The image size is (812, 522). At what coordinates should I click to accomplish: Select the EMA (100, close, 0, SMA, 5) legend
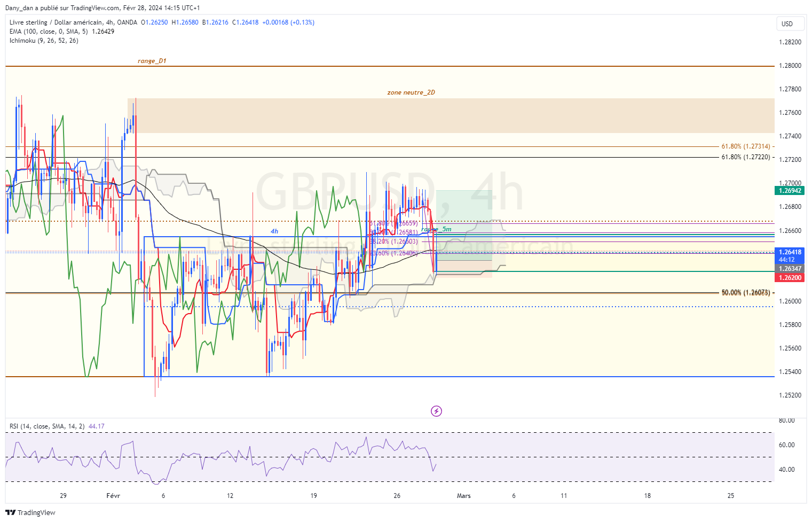point(49,32)
